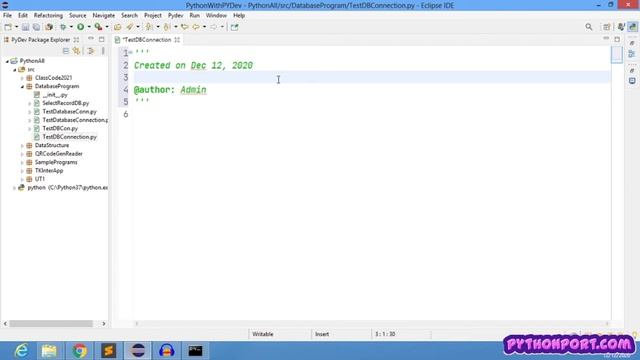This screenshot has height=360, width=640.
Task: Collapse the PythonAll project node
Action: tap(7, 61)
